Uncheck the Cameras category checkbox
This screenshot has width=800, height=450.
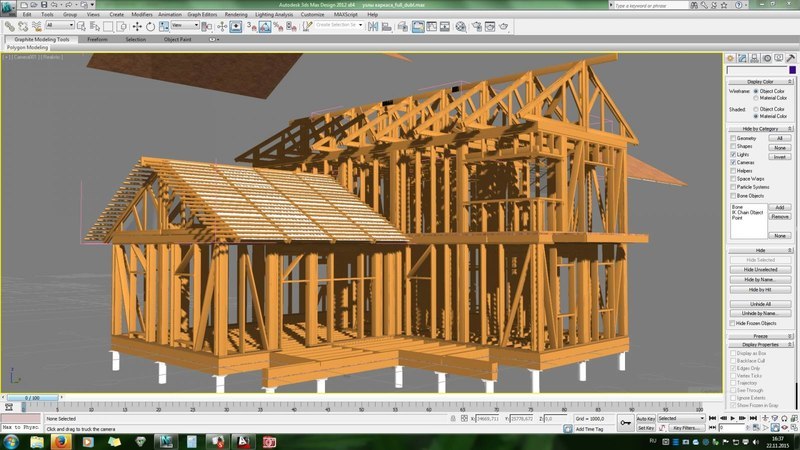click(733, 162)
